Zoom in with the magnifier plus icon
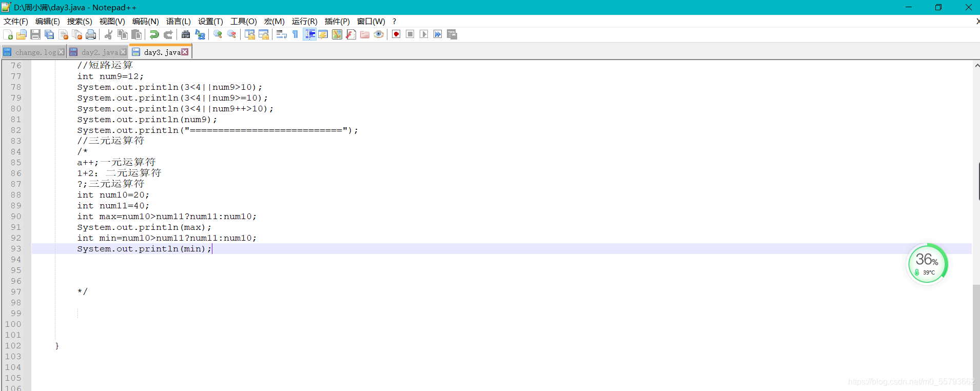This screenshot has width=980, height=391. pyautogui.click(x=218, y=34)
